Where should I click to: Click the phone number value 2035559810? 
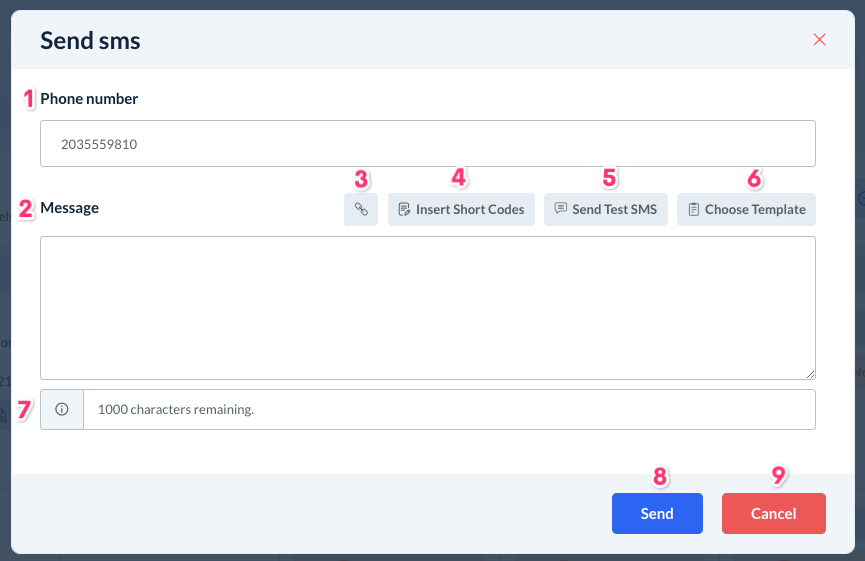pyautogui.click(x=99, y=144)
